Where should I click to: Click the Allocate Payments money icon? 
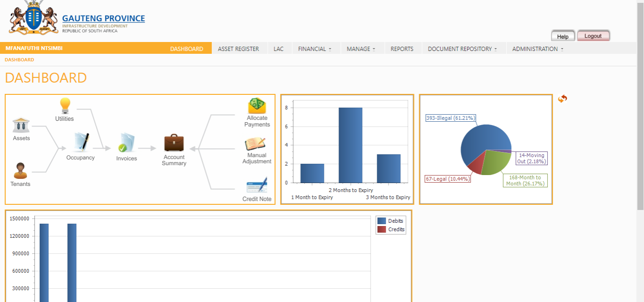point(257,106)
